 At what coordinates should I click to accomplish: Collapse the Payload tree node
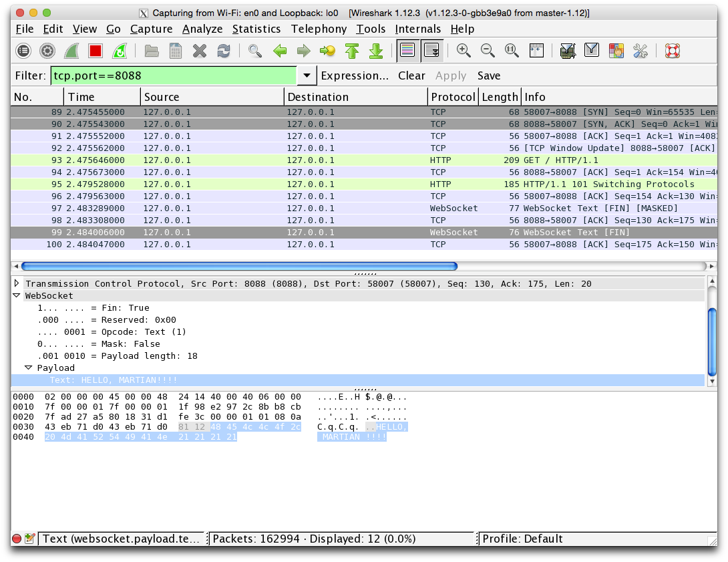click(x=28, y=368)
